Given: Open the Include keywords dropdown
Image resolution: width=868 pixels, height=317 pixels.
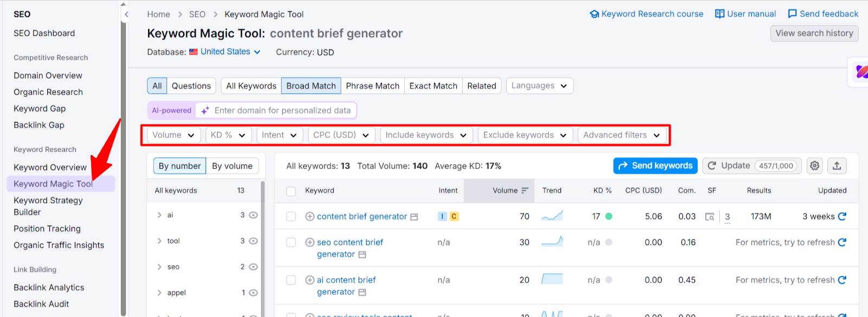Looking at the screenshot, I should [426, 135].
